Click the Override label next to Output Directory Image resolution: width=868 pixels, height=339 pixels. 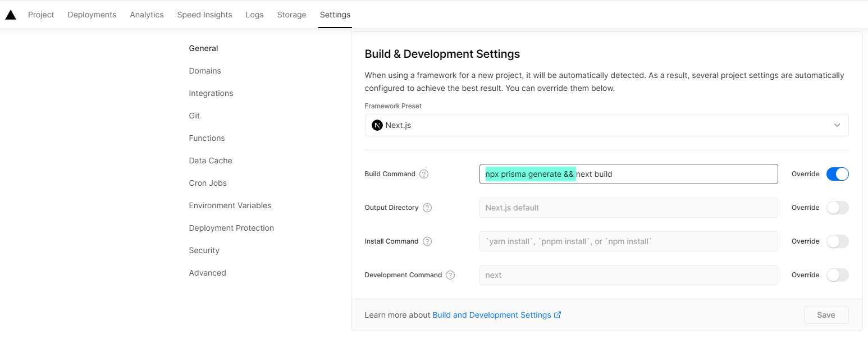(806, 208)
